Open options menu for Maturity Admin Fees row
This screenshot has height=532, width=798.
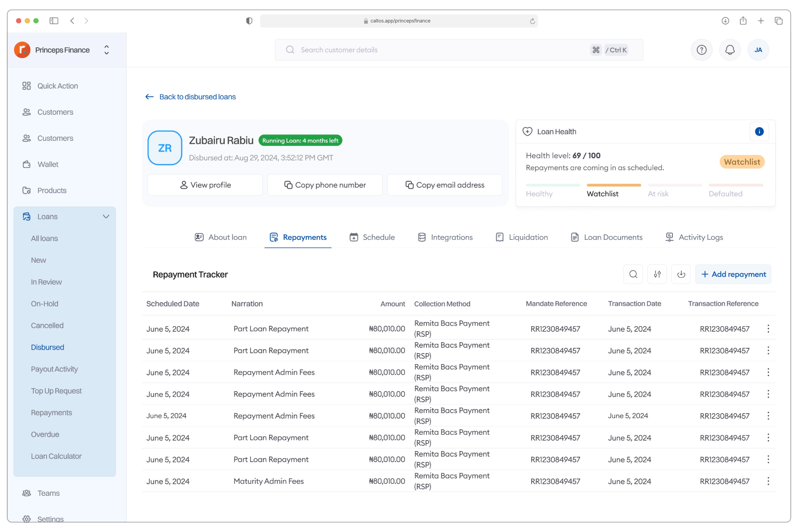(768, 481)
